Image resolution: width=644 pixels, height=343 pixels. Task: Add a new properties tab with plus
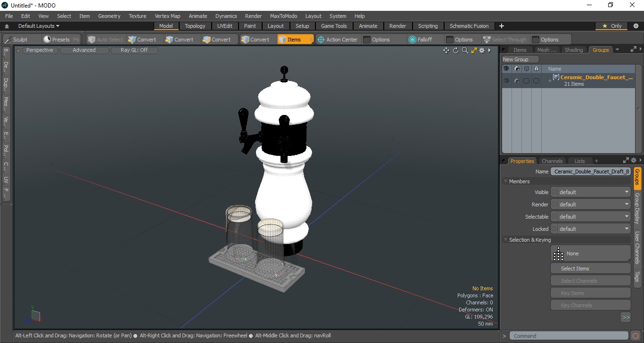pos(596,161)
